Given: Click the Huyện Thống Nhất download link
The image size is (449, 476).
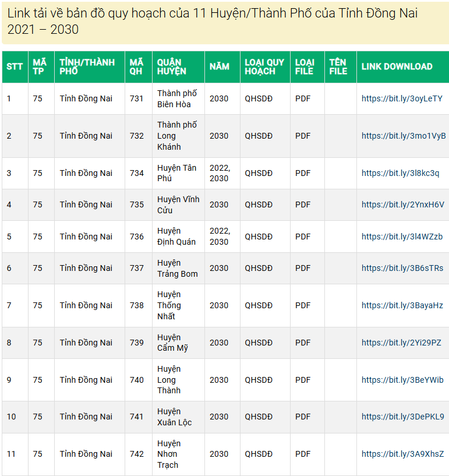Looking at the screenshot, I should tap(402, 305).
